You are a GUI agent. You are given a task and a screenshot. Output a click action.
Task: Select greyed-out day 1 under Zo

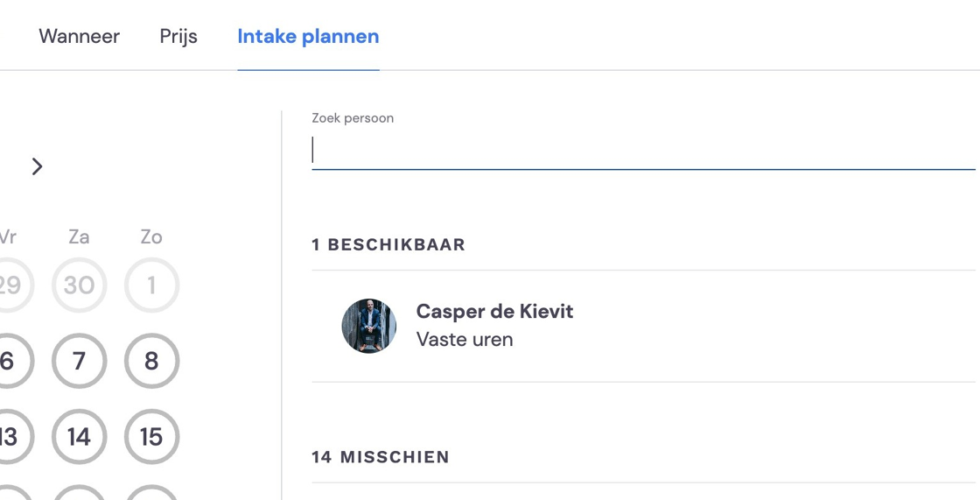(152, 285)
